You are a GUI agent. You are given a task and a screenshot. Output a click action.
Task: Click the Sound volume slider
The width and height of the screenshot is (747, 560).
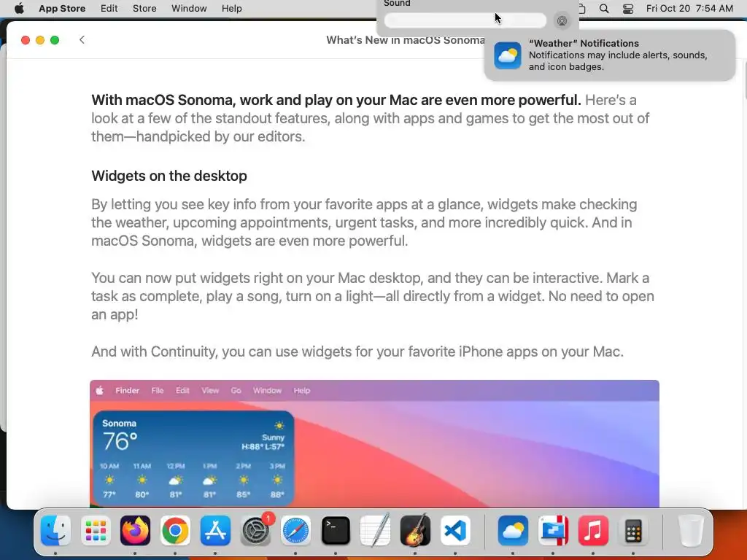(465, 20)
